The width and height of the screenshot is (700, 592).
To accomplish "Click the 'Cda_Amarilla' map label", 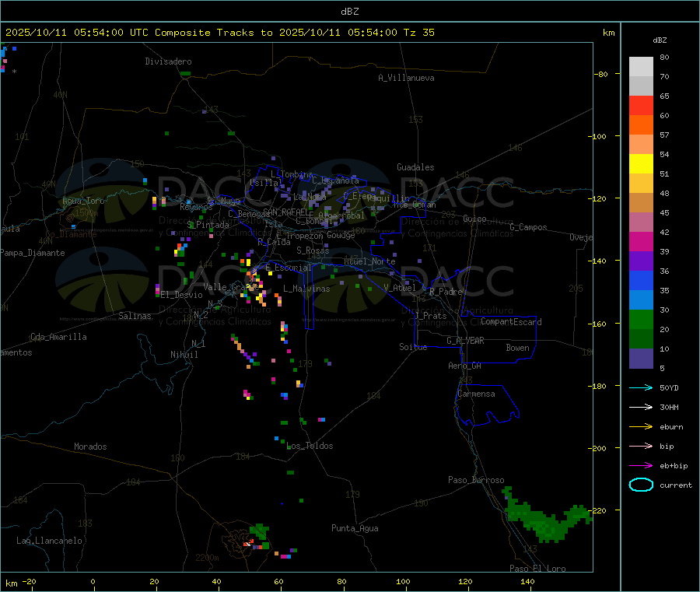I will coord(58,337).
